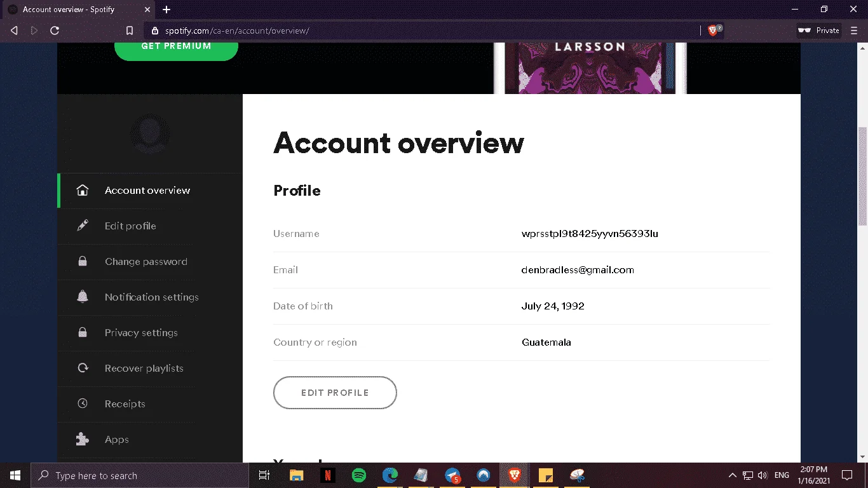Viewport: 868px width, 488px height.
Task: Open the notepad app icon on the taskbar
Action: pos(421,475)
